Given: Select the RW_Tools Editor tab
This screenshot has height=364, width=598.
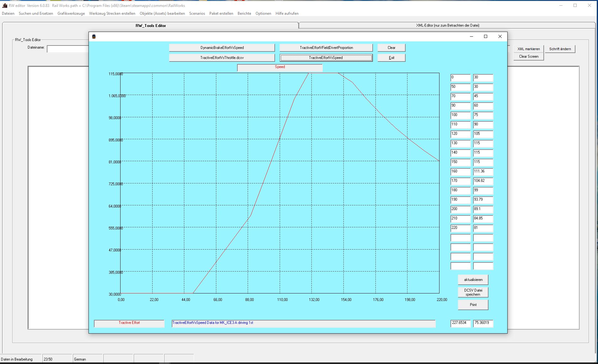Looking at the screenshot, I should click(151, 26).
